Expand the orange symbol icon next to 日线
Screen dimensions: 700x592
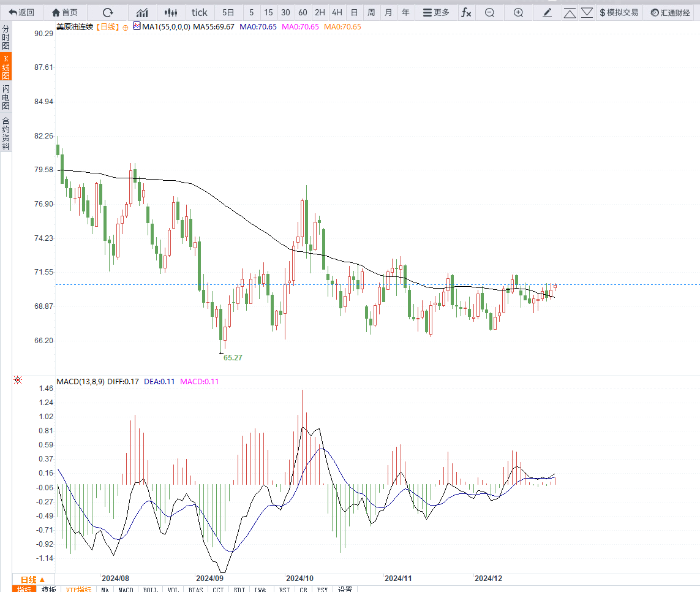pos(126,27)
